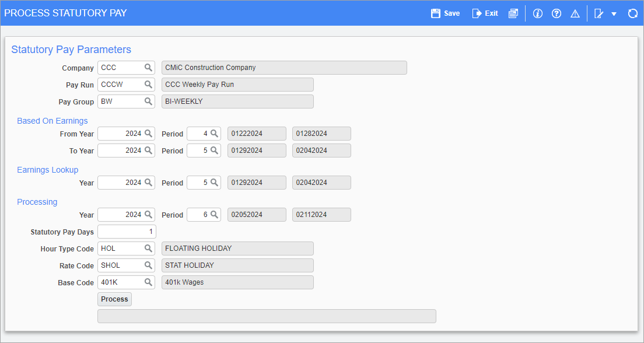Open the Pay Group lookup magnifier
The height and width of the screenshot is (343, 644).
[149, 101]
